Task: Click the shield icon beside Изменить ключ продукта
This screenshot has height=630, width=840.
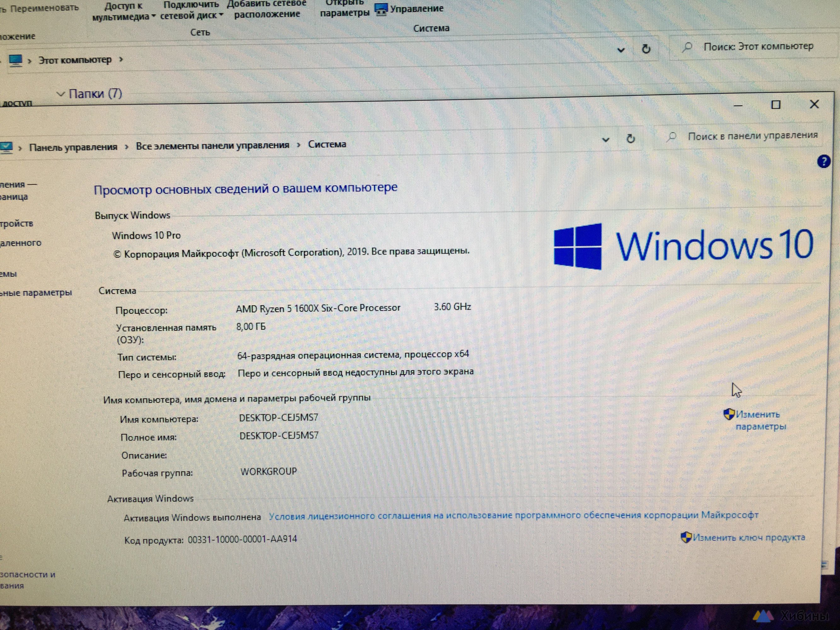Action: tap(686, 537)
